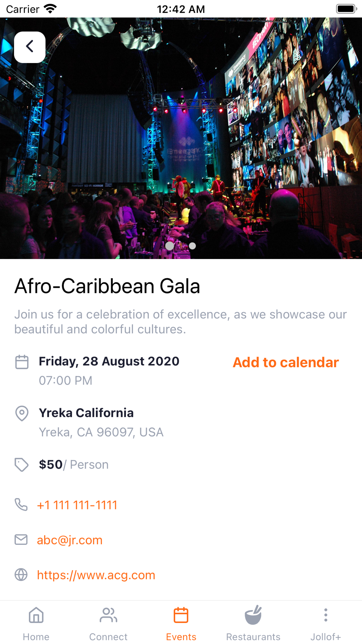Tap the phone handset icon

tap(21, 505)
